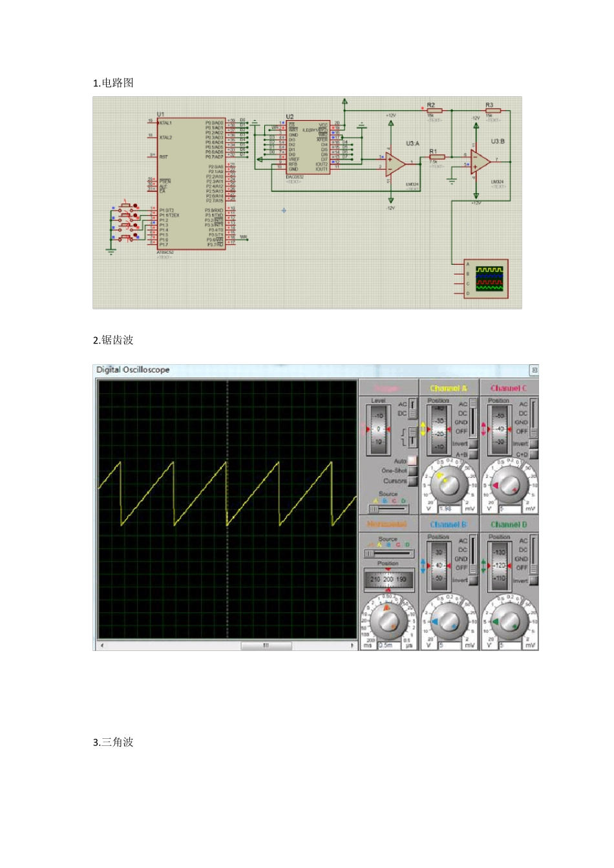Toggle the C+D sum button
This screenshot has height=868, width=614.
tap(533, 455)
